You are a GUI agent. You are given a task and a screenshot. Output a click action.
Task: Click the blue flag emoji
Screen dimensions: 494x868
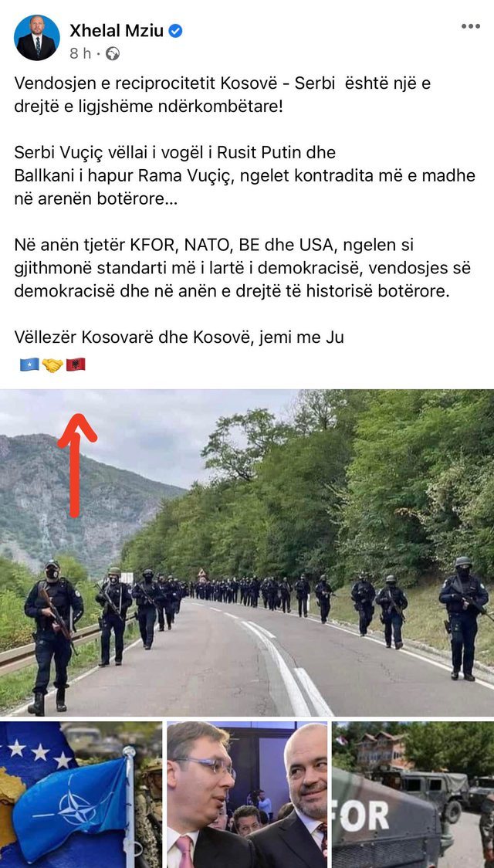coord(29,364)
